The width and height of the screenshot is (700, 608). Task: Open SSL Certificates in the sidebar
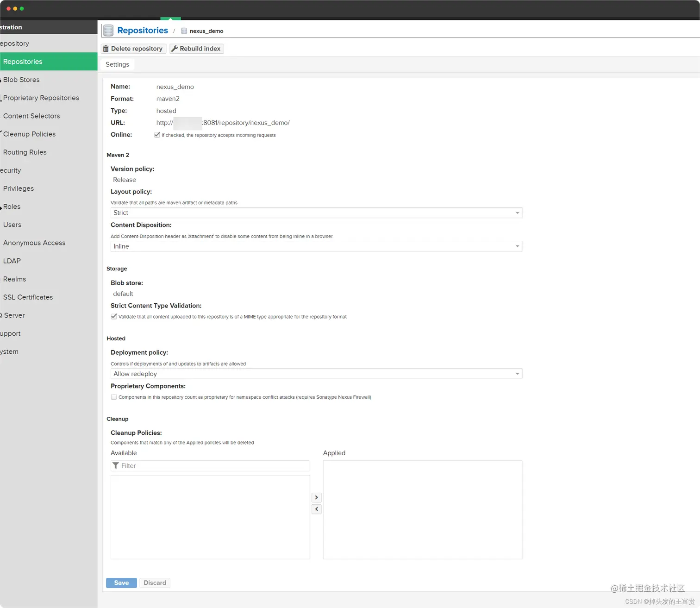pyautogui.click(x=49, y=297)
